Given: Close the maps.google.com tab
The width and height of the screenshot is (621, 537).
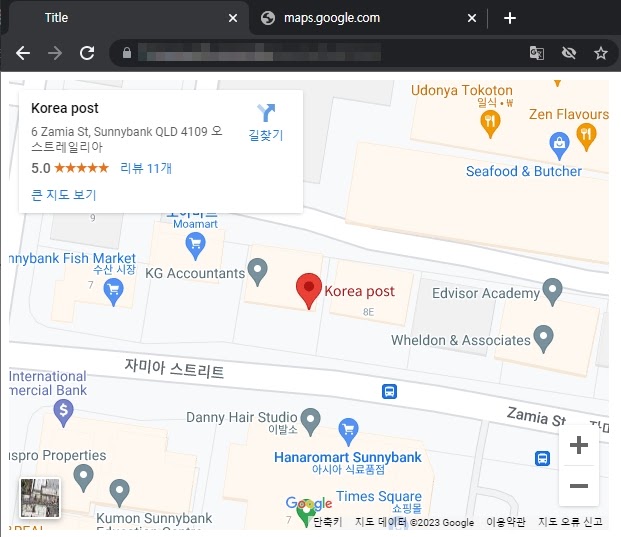Looking at the screenshot, I should click(x=472, y=18).
